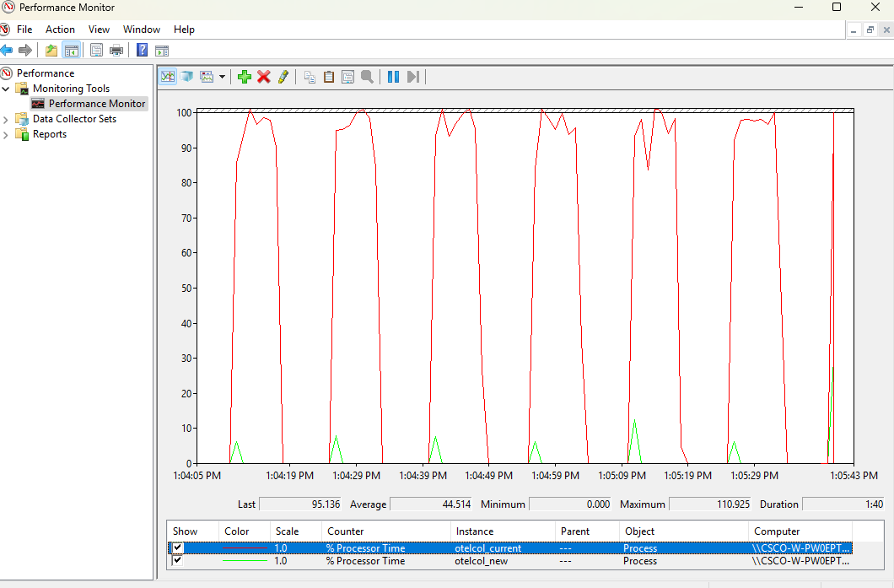Select Monitoring Tools in the tree

71,89
